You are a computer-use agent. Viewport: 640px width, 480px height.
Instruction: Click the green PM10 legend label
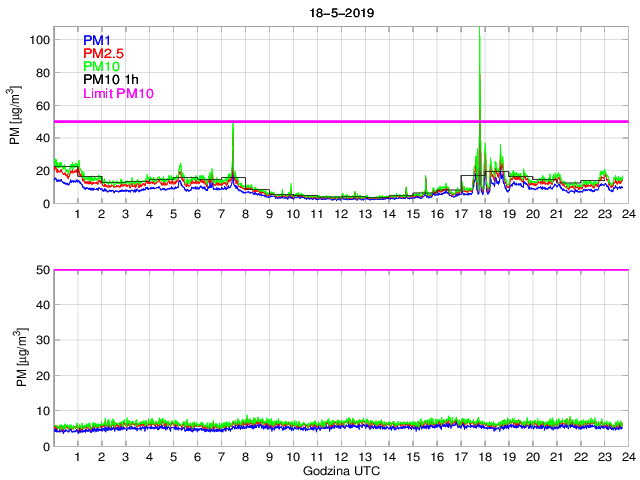click(x=103, y=66)
